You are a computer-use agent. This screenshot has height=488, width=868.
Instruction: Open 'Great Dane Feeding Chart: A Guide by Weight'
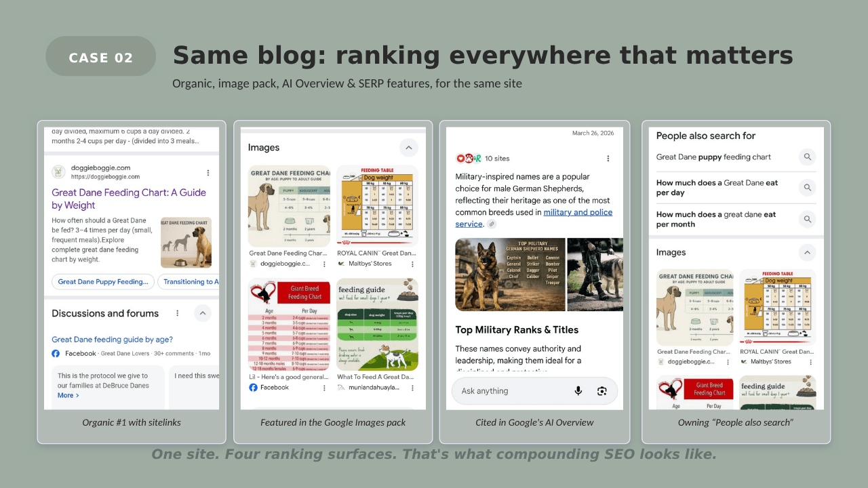[x=129, y=199]
